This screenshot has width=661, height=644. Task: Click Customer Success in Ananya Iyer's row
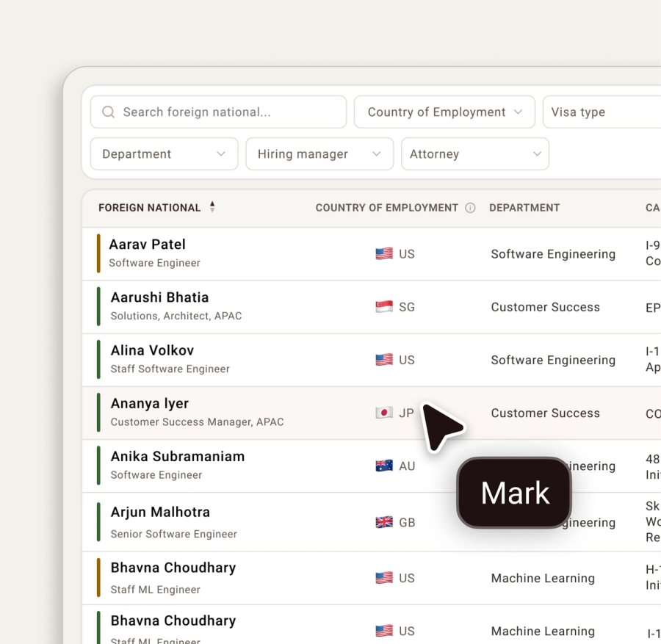point(545,413)
